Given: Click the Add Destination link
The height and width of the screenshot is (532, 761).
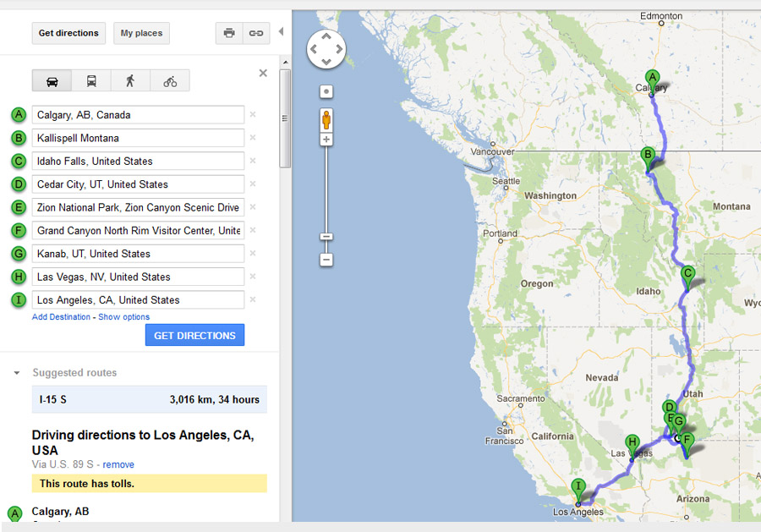Looking at the screenshot, I should tap(61, 317).
